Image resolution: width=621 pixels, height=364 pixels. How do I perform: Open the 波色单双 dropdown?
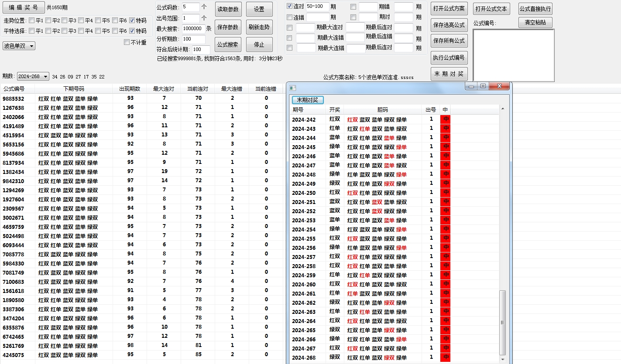(19, 46)
